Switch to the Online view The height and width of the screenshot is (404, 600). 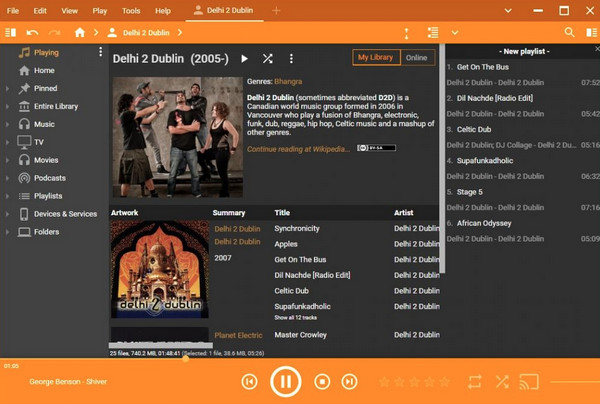tap(417, 58)
